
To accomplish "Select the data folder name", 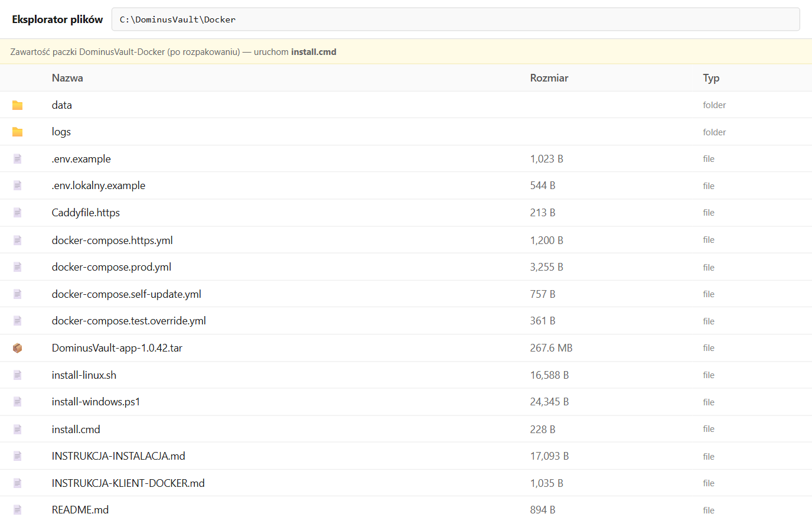I will pos(62,105).
